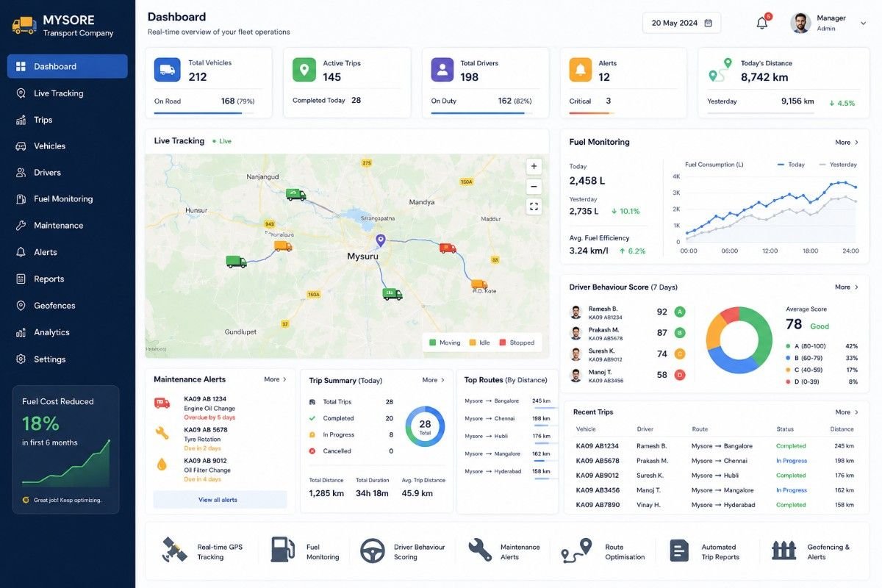Screen dimensions: 882x588
Task: Select the red stopped truck on map
Action: [x=448, y=248]
